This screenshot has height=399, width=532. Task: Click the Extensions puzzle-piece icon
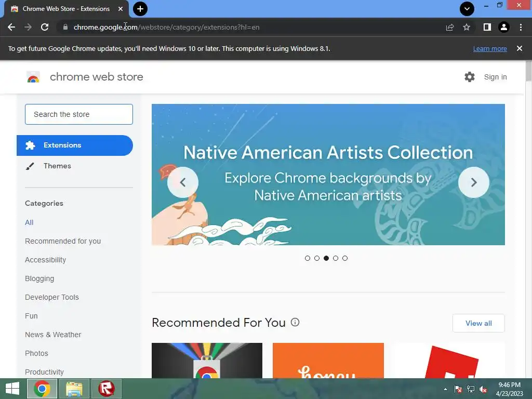click(x=30, y=145)
